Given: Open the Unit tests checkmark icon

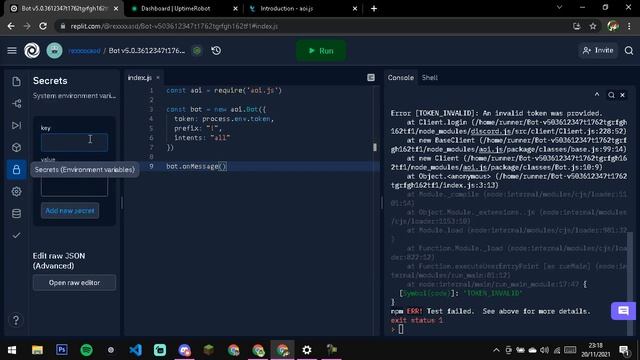Looking at the screenshot, I should 16,236.
